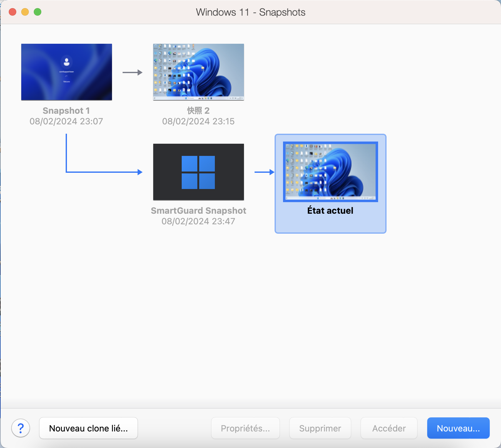Viewport: 501px width, 448px height.
Task: Click the Snapshot 1 name label
Action: click(x=66, y=111)
